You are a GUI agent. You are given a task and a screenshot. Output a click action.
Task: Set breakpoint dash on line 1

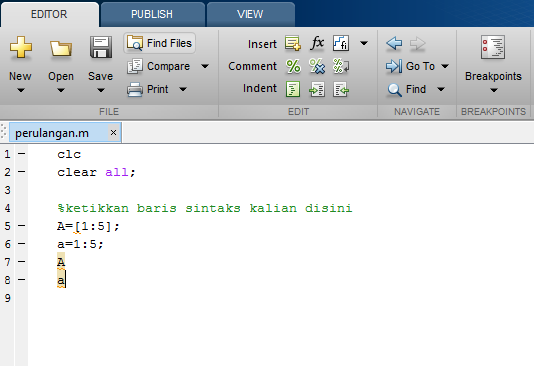click(21, 154)
